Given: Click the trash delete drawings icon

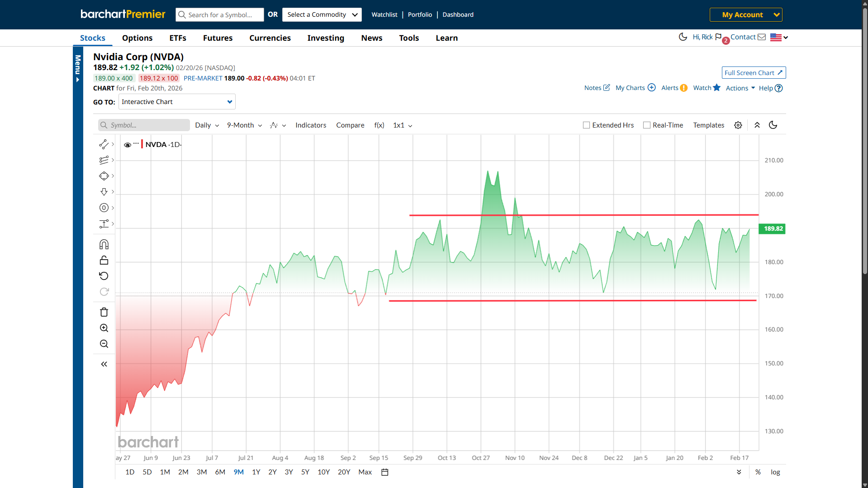Looking at the screenshot, I should [104, 312].
